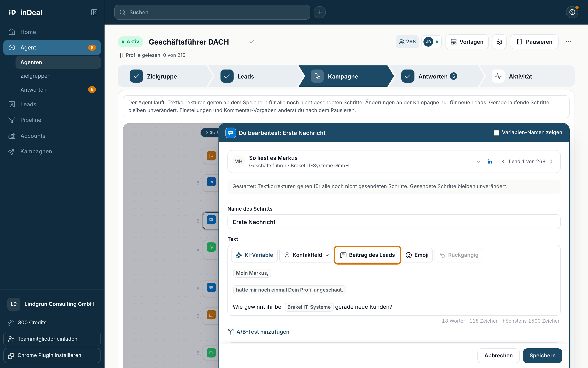
Task: Select the green microphone voice step node
Action: [x=211, y=247]
